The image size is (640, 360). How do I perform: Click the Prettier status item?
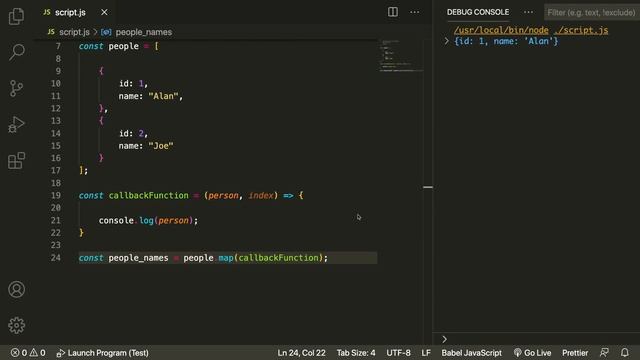(x=575, y=353)
